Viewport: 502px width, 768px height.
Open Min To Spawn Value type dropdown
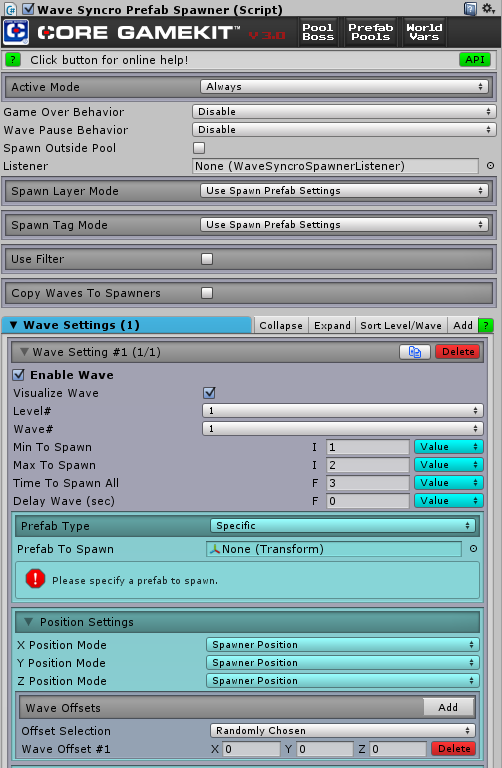click(x=449, y=447)
